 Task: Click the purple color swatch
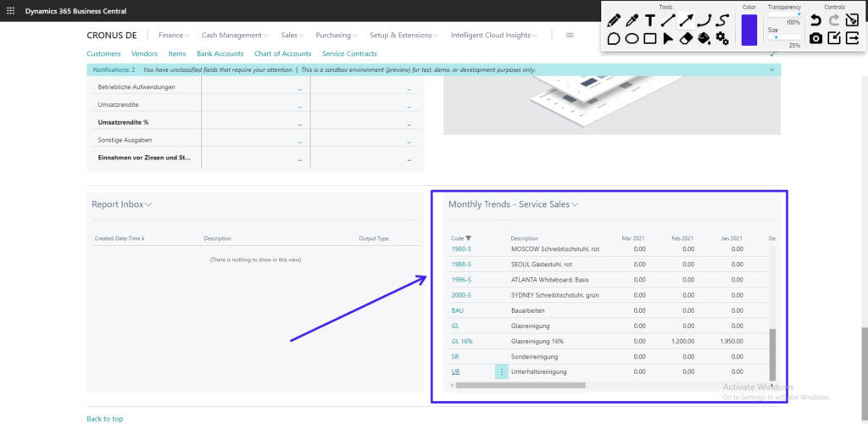coord(748,30)
